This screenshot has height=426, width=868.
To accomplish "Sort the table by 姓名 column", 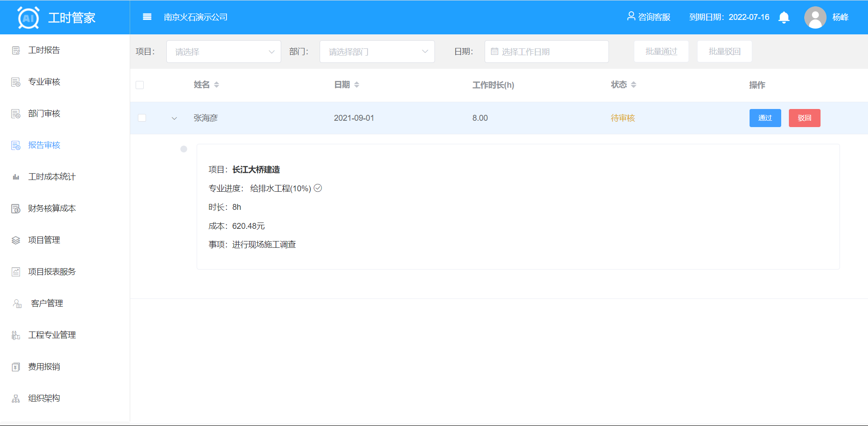I will pos(217,85).
